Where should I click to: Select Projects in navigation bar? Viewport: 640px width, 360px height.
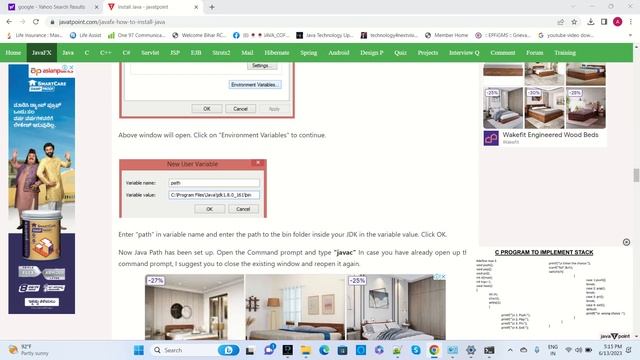click(427, 53)
